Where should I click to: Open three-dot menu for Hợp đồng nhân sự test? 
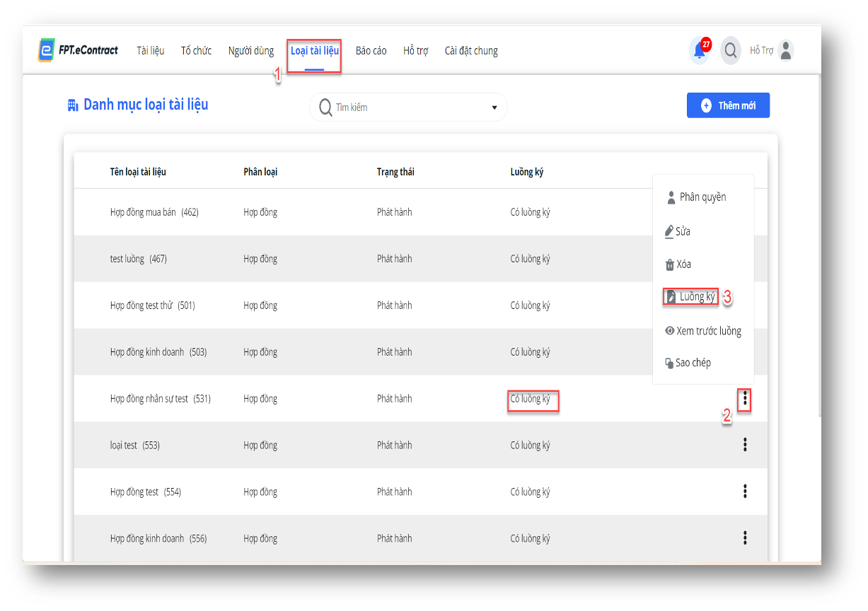tap(745, 399)
